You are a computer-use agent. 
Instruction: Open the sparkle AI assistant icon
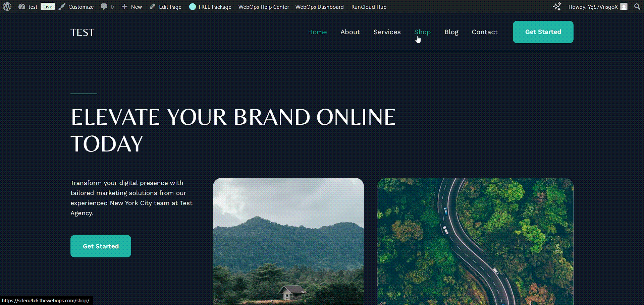[557, 7]
